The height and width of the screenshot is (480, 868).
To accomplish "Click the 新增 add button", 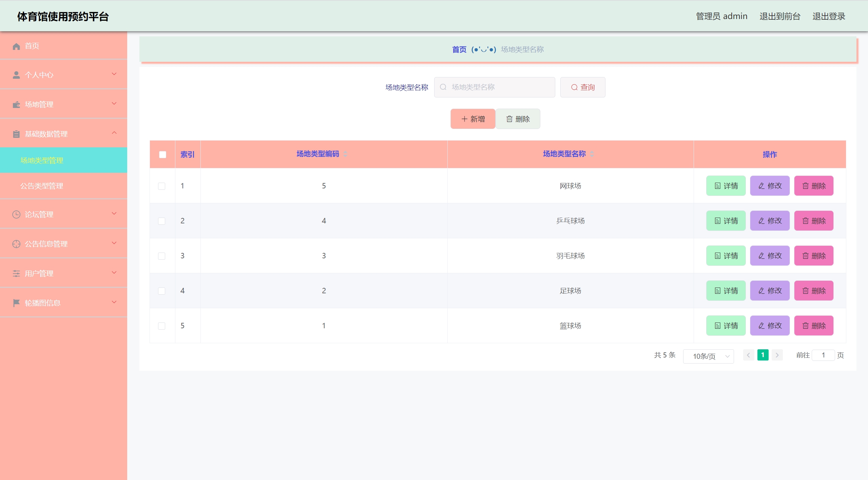I will point(473,119).
